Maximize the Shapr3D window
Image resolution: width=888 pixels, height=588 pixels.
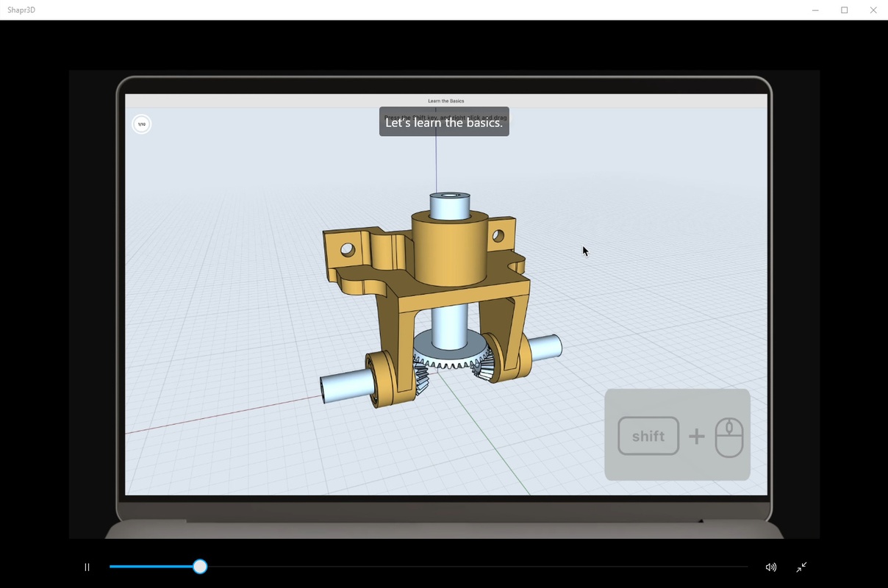tap(845, 10)
